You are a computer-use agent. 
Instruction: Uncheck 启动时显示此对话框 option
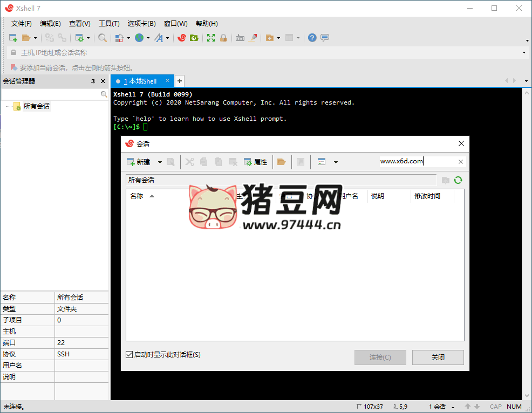[128, 354]
